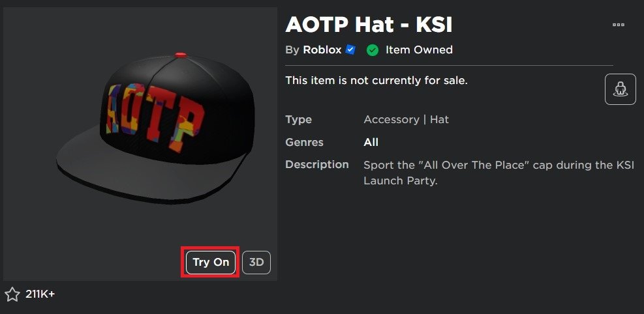This screenshot has height=314, width=644.
Task: Click the Try On button
Action: 210,262
